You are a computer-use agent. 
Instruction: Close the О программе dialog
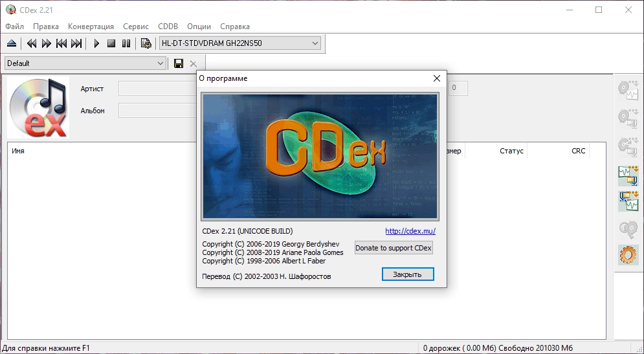click(437, 78)
